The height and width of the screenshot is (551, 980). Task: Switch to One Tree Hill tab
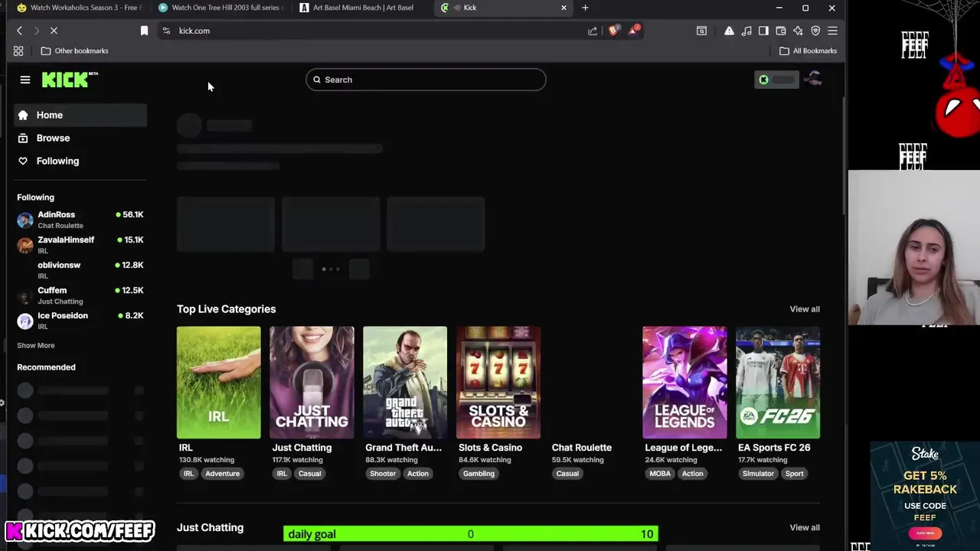point(220,8)
